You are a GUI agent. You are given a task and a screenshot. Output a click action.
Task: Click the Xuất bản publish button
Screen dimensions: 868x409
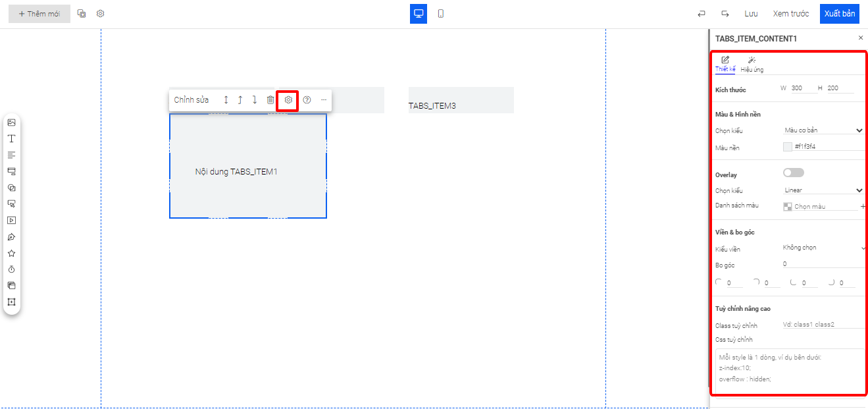pos(839,14)
